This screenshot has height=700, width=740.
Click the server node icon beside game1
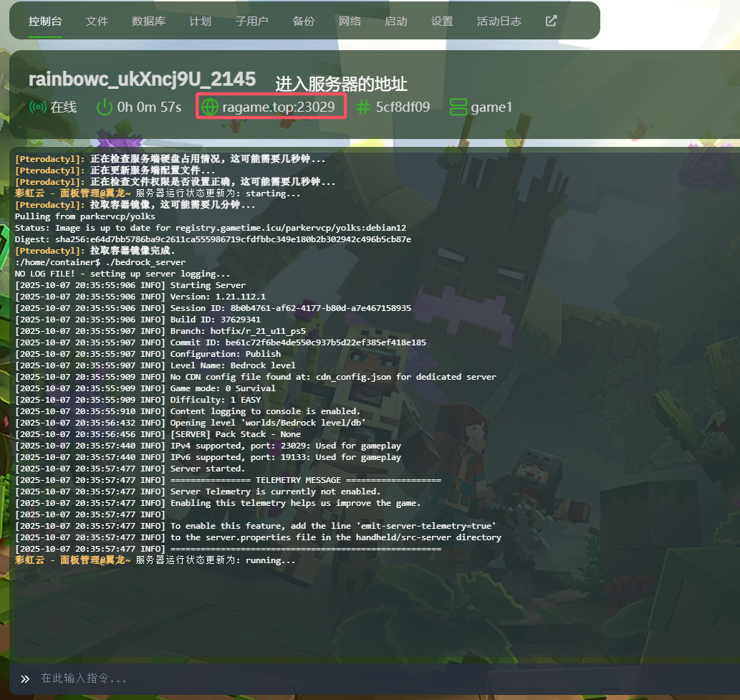pyautogui.click(x=458, y=107)
